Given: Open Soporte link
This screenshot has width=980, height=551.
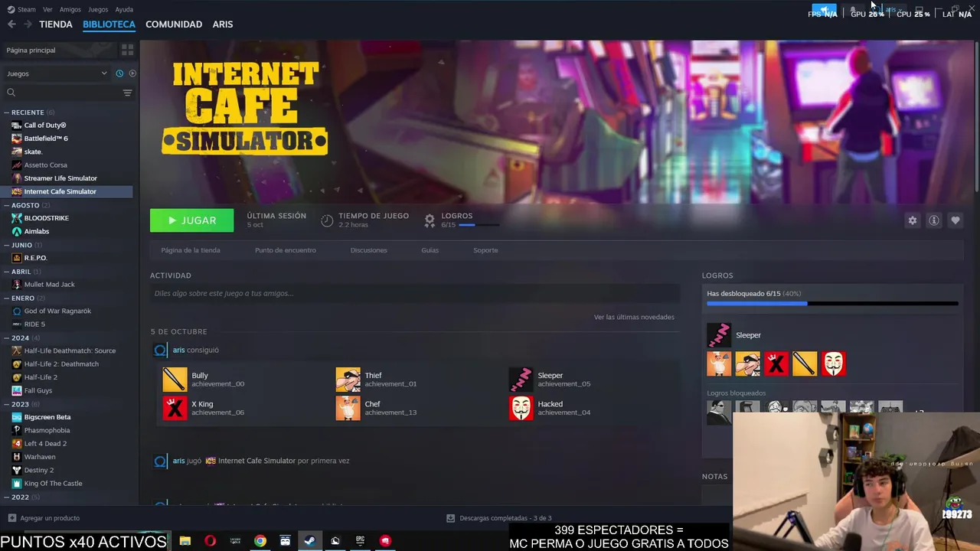Looking at the screenshot, I should [x=485, y=250].
